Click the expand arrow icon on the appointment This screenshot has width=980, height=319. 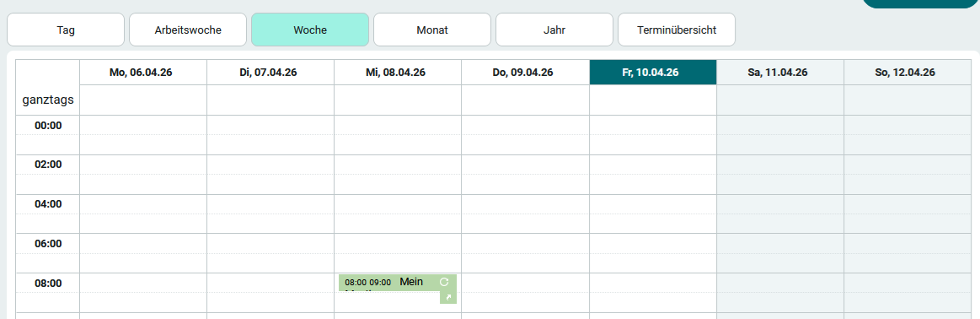[448, 298]
